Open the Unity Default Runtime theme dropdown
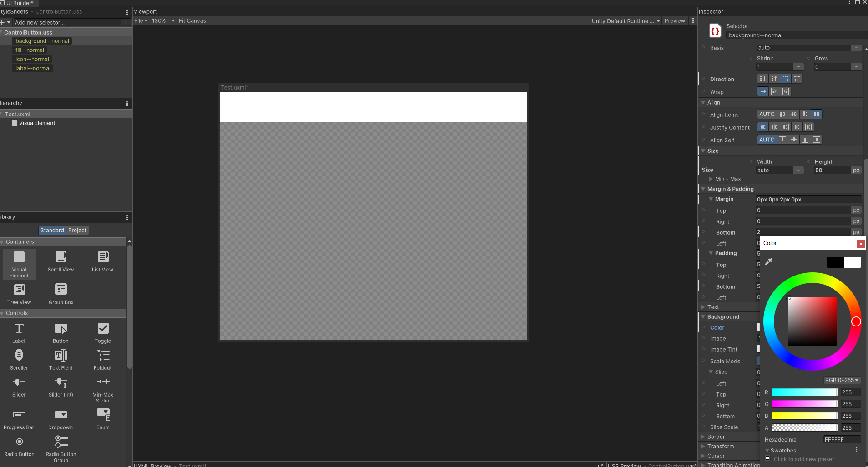Viewport: 868px width, 467px height. coord(626,21)
